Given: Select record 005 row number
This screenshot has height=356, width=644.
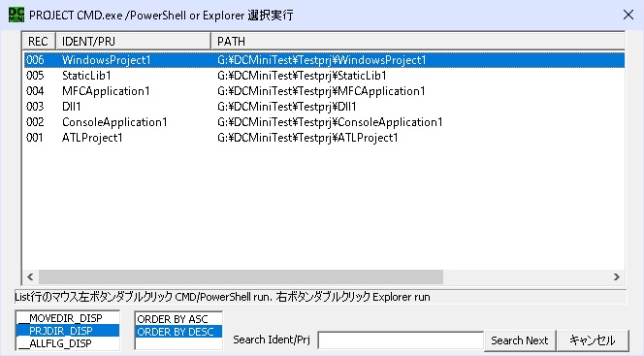Looking at the screenshot, I should click(x=35, y=76).
